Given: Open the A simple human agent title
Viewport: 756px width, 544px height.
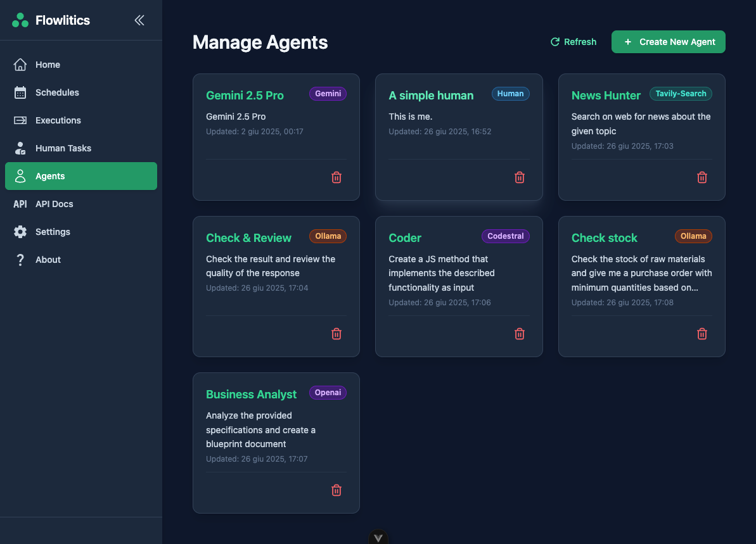Looking at the screenshot, I should (x=431, y=96).
